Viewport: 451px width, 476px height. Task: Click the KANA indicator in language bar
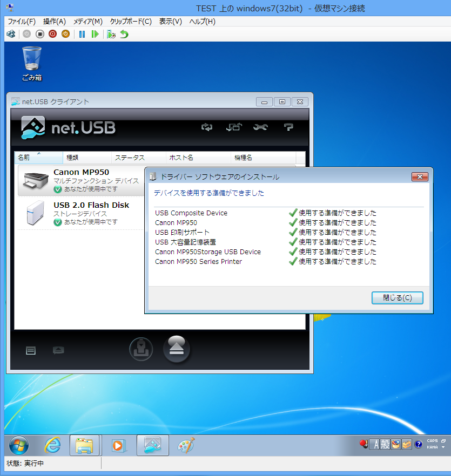(432, 447)
